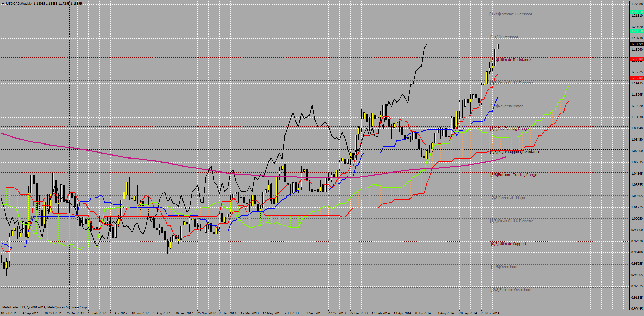The width and height of the screenshot is (644, 316).
Task: Pick the 28 Sep 2014 date label
Action: point(468,313)
